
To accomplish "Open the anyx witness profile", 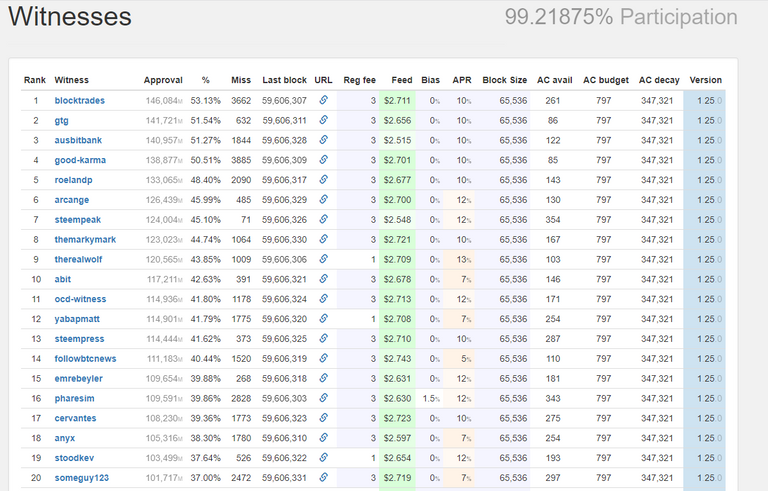I will [65, 438].
